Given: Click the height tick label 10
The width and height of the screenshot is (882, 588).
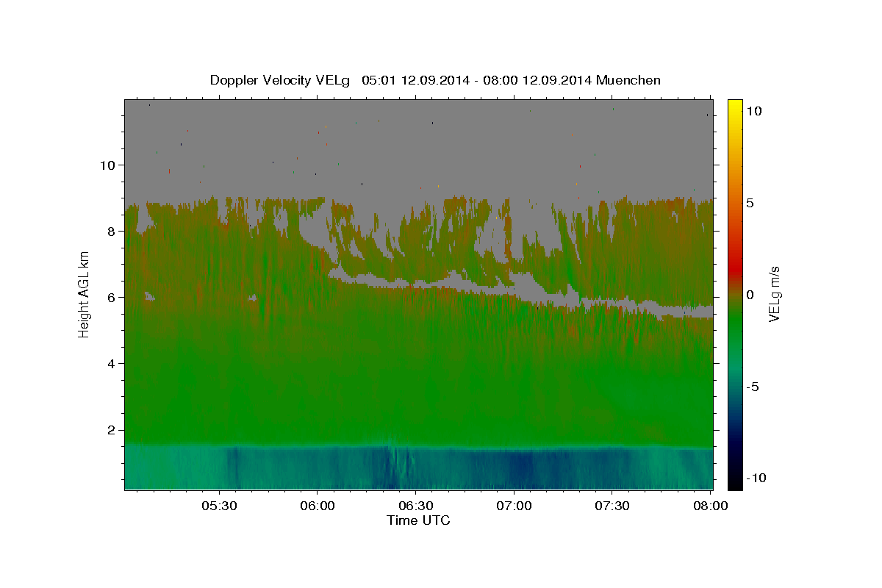Looking at the screenshot, I should click(110, 165).
